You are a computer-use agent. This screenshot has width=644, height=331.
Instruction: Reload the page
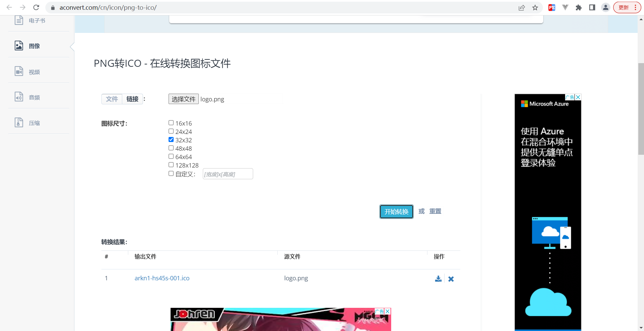point(36,7)
